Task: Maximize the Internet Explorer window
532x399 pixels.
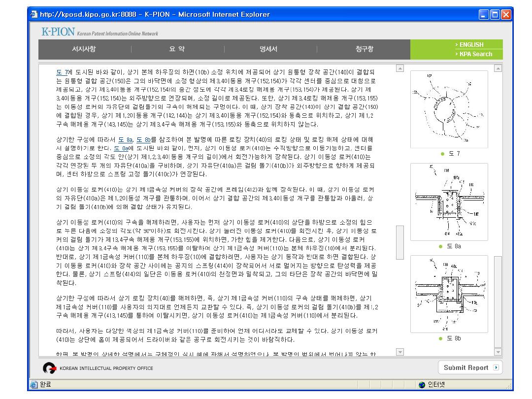Action: [495, 14]
